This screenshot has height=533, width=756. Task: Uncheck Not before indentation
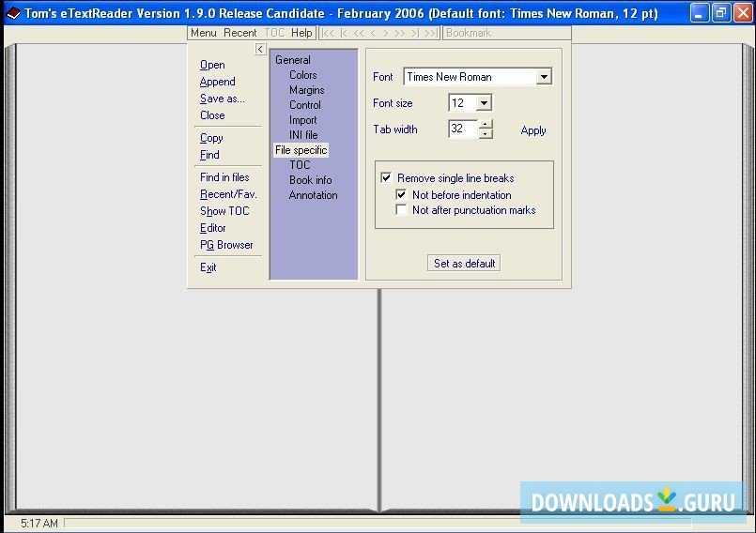click(x=401, y=194)
